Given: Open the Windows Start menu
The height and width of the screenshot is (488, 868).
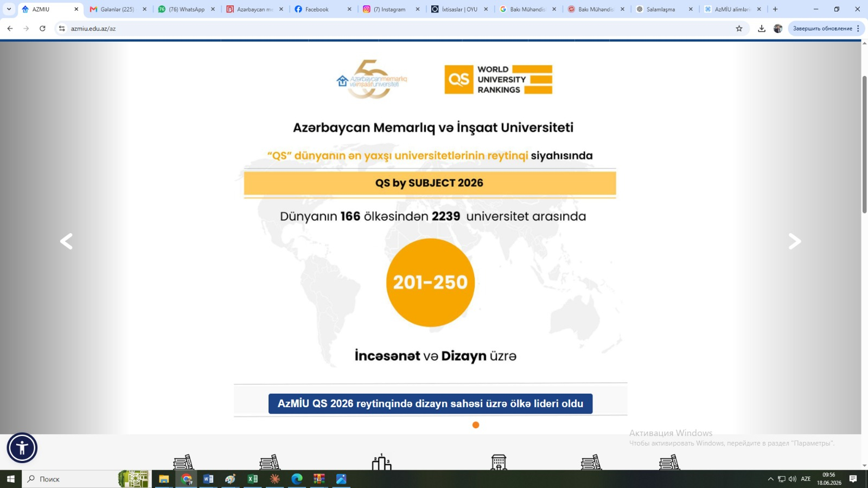Looking at the screenshot, I should 10,479.
